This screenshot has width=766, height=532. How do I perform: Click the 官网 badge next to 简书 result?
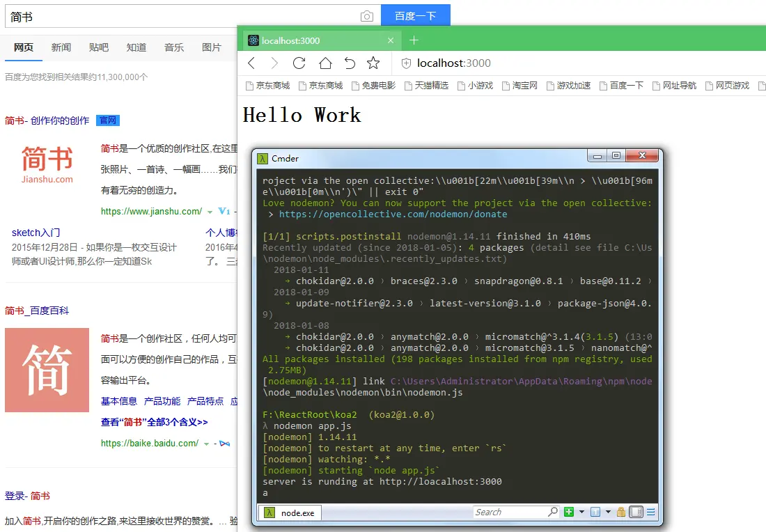tap(107, 120)
